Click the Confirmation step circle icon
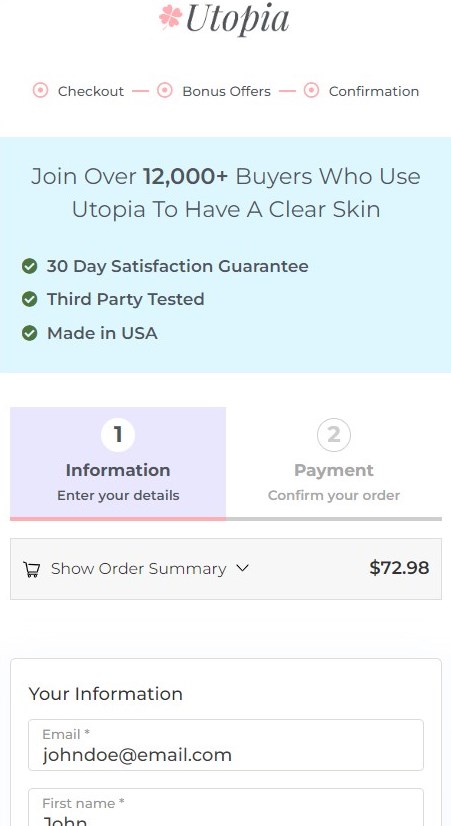The height and width of the screenshot is (826, 451). pyautogui.click(x=311, y=91)
